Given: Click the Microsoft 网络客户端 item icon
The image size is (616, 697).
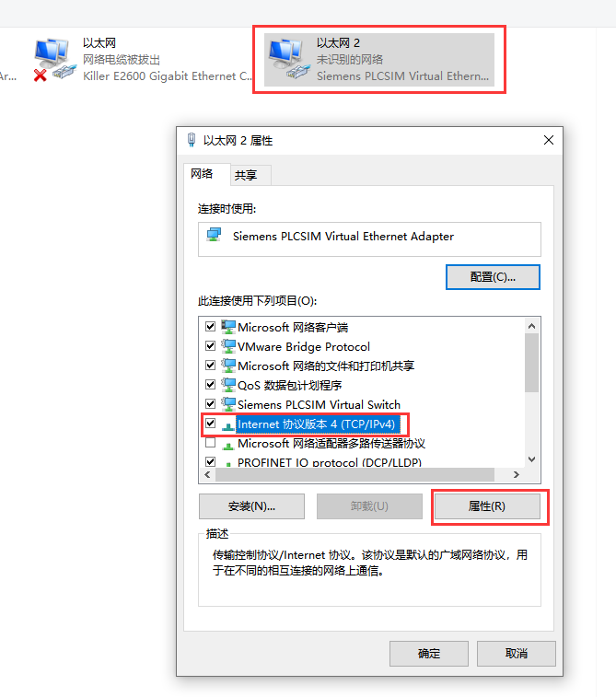Looking at the screenshot, I should click(228, 327).
